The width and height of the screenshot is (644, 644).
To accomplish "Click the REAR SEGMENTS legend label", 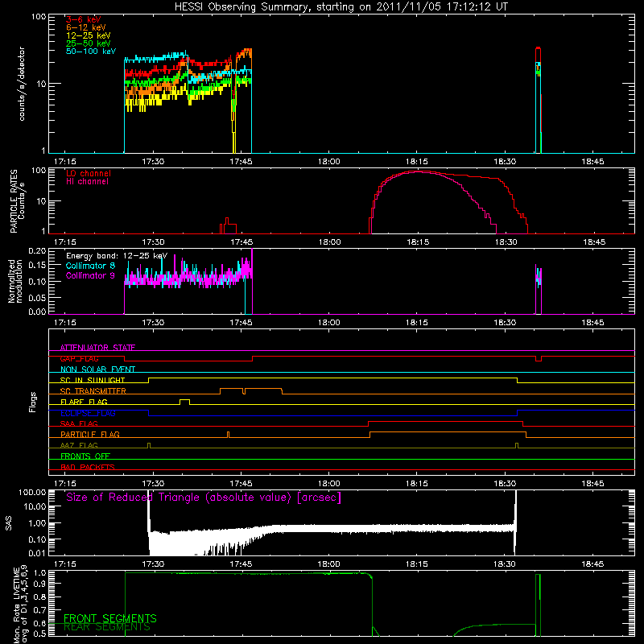I will (107, 627).
